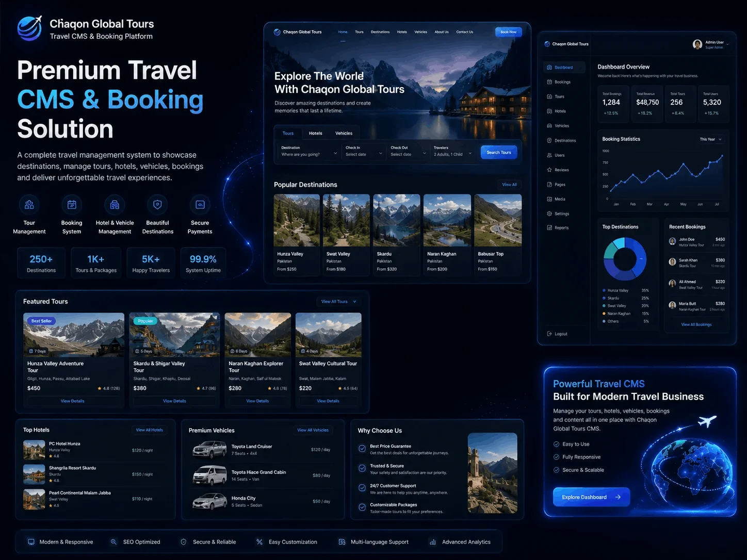Click the Hunza Valley legend color dot

pyautogui.click(x=604, y=290)
